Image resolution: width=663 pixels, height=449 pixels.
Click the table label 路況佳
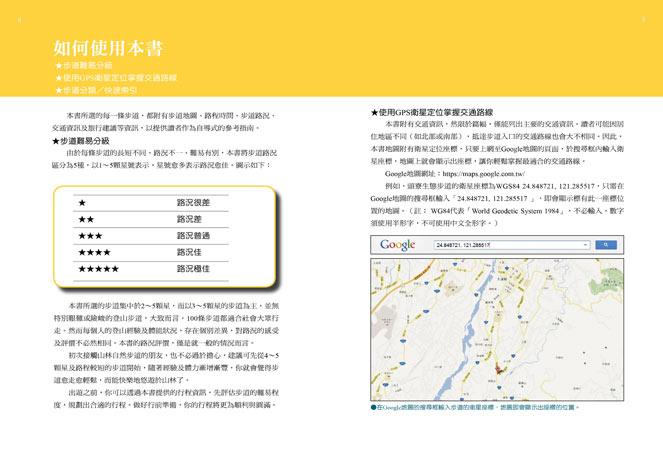(x=189, y=252)
